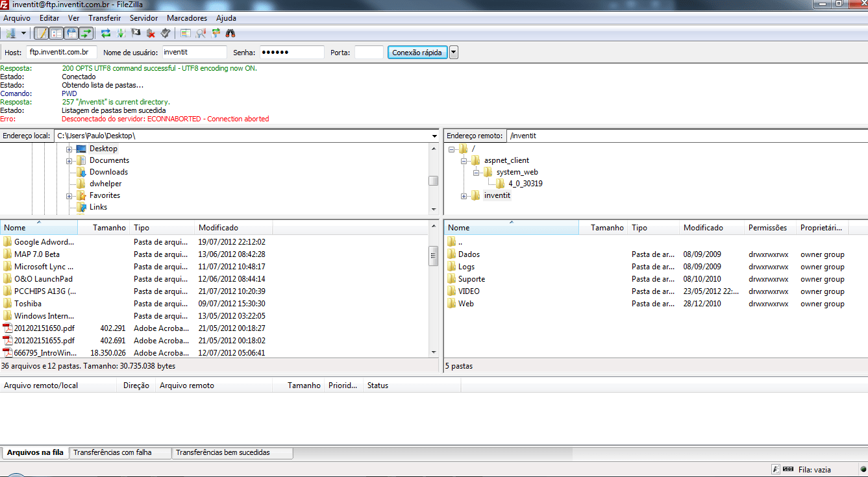868x477 pixels.
Task: Click the Porta input field
Action: pos(369,52)
